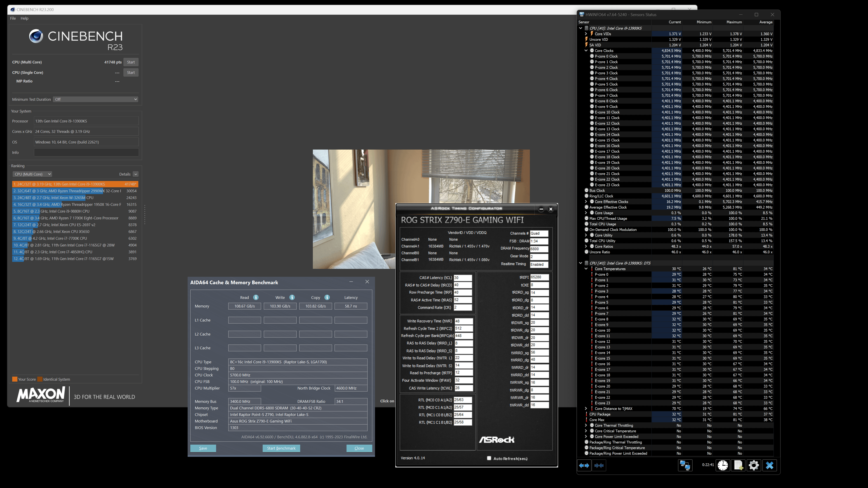Enable Auto Refresh checkbox in Timing Configurator
868x488 pixels.
click(489, 458)
